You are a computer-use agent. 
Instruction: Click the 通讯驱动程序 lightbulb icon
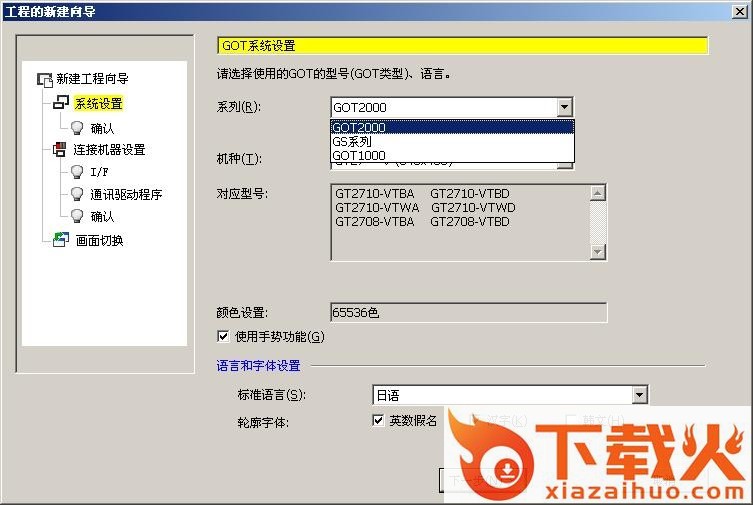pos(77,194)
